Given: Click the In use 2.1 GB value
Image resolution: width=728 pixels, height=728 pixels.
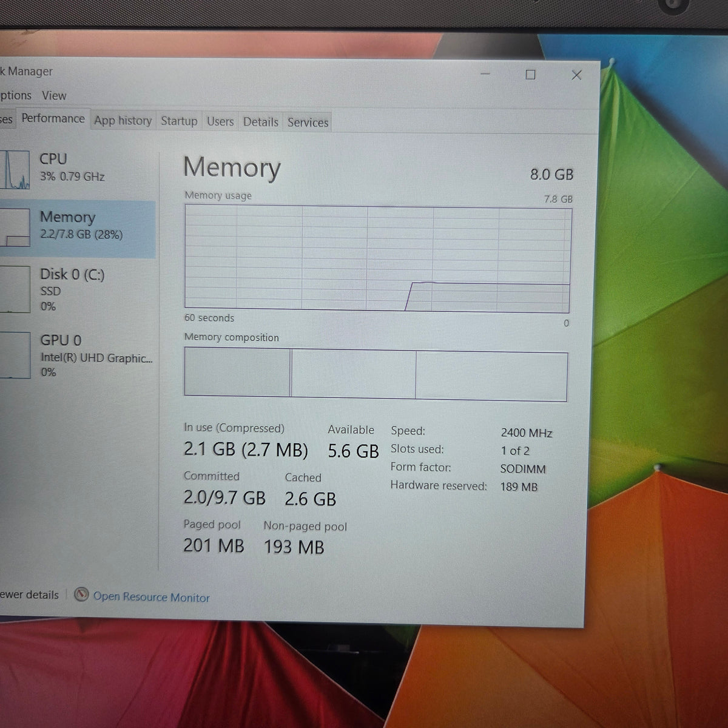Looking at the screenshot, I should pos(246,450).
